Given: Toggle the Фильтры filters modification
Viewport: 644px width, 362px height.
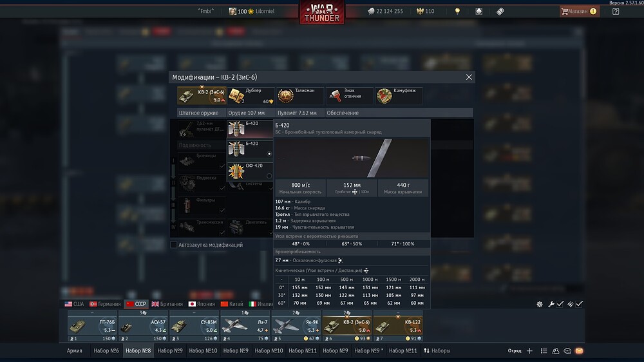Looking at the screenshot, I should coord(202,205).
